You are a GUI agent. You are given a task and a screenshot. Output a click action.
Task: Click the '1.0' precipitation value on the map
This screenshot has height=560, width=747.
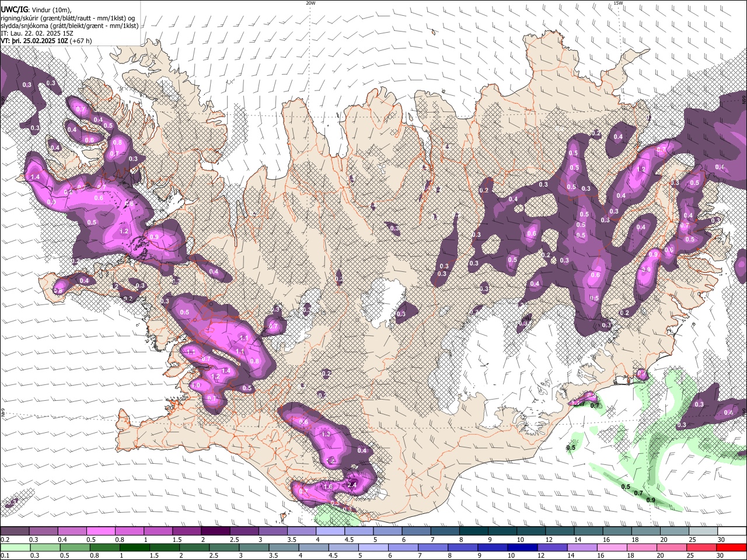(x=196, y=385)
